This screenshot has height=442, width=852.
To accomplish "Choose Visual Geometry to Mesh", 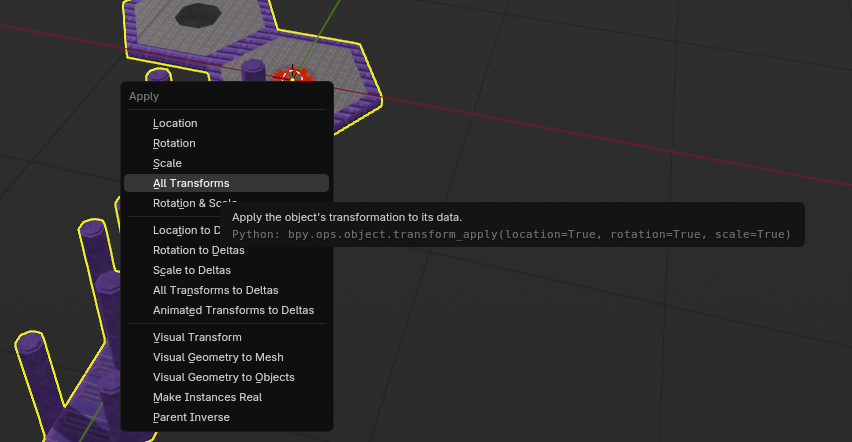I will pyautogui.click(x=218, y=357).
